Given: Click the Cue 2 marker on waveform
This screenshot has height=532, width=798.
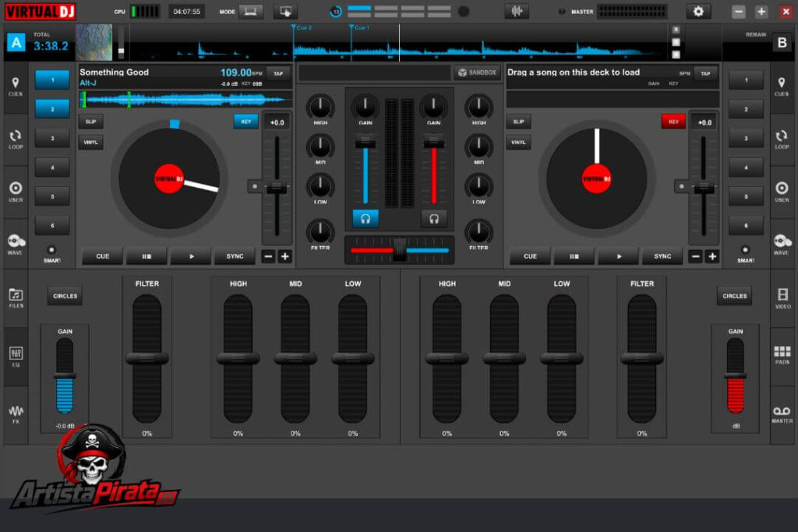Looking at the screenshot, I should click(302, 27).
